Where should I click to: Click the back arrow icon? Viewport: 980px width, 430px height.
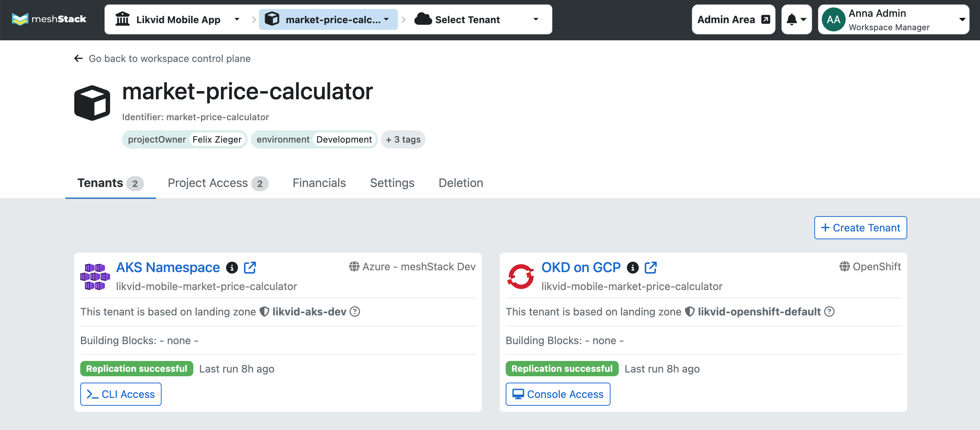(x=78, y=58)
